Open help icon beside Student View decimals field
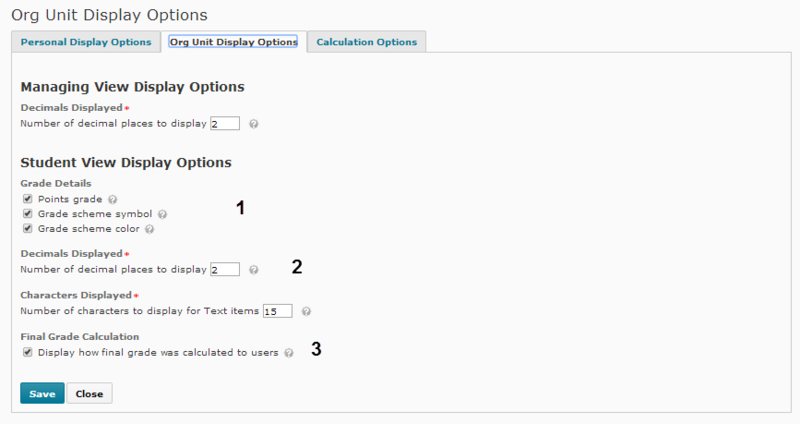 coord(254,269)
